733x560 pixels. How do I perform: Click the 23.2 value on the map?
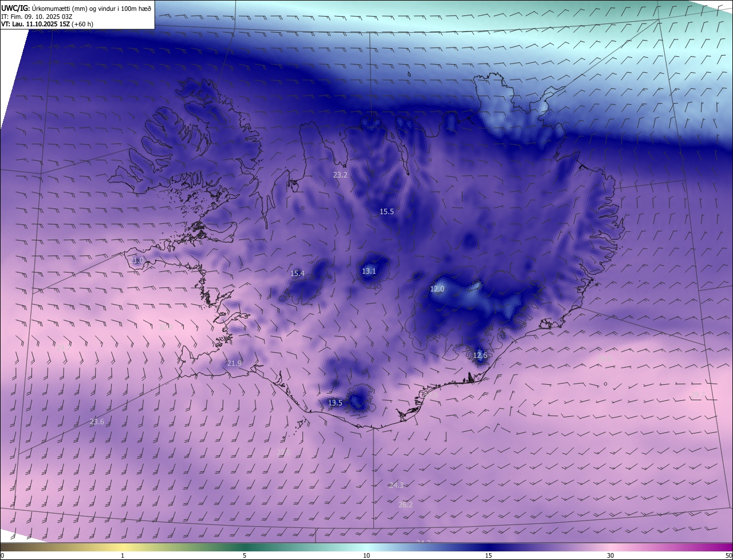pos(340,175)
